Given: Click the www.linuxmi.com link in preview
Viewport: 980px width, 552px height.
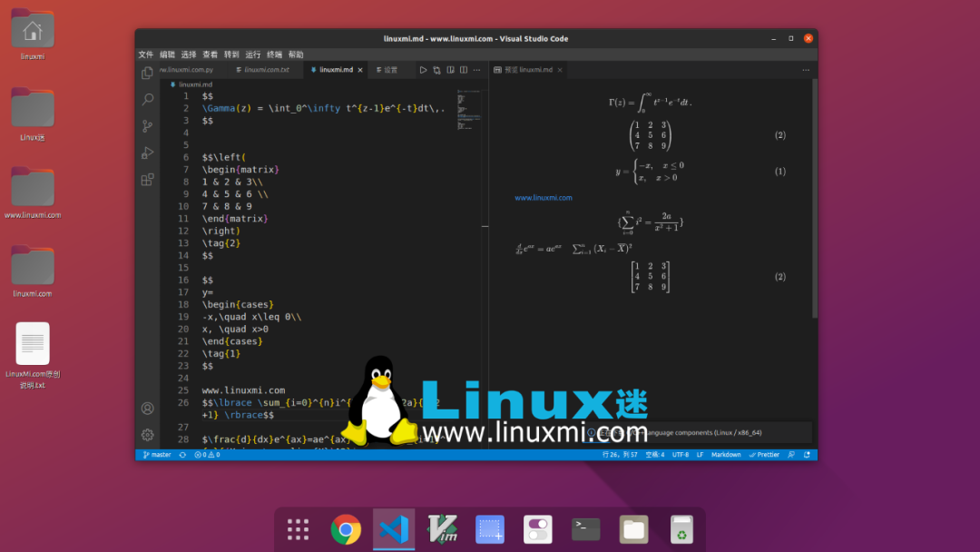Looking at the screenshot, I should (x=543, y=198).
